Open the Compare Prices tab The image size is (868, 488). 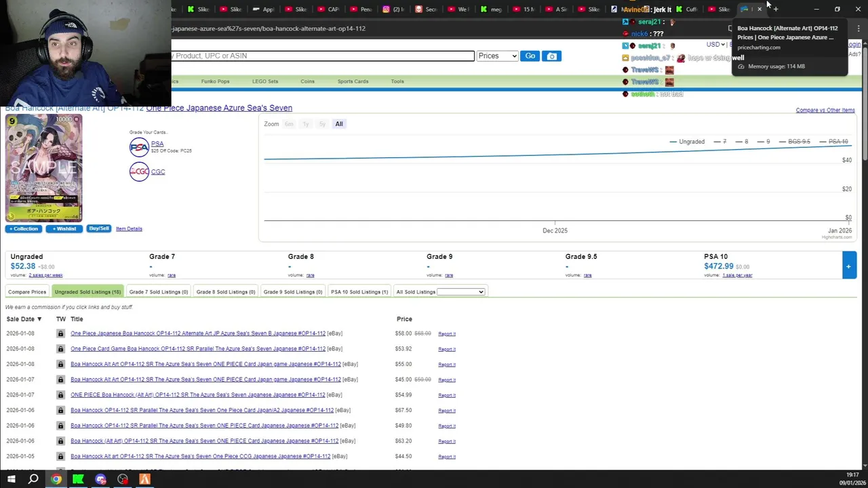point(27,292)
